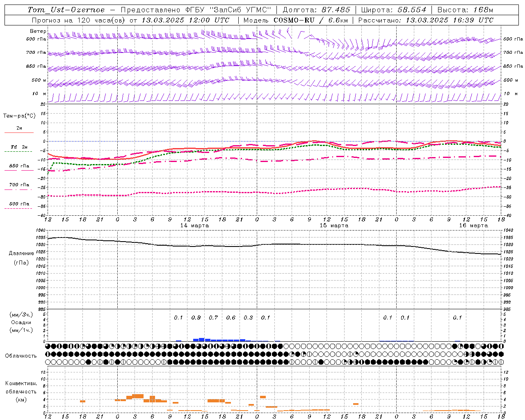Click the Высота: 168м header field
Screen dimensions: 525x420
465,10
